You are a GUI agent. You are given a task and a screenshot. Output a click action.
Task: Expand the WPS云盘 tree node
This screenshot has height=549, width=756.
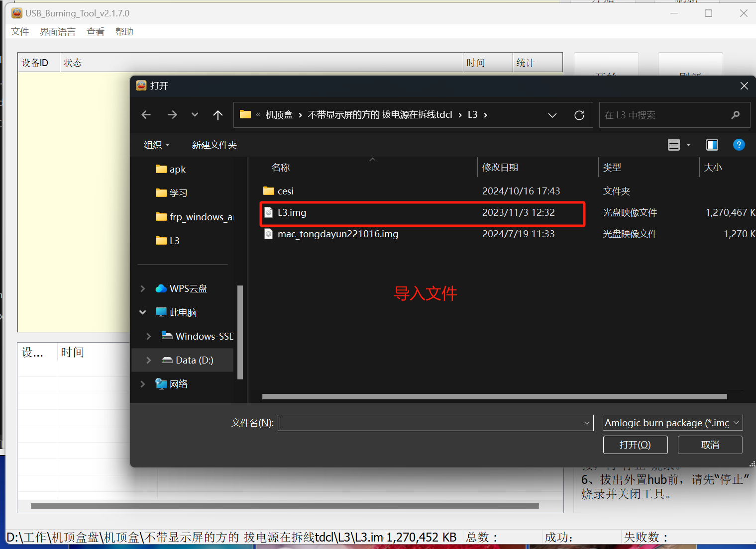coord(143,289)
